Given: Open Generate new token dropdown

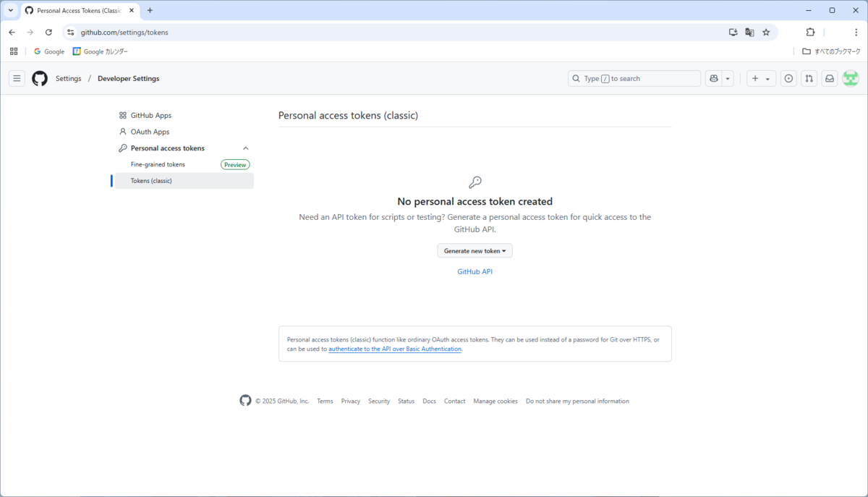Looking at the screenshot, I should pos(475,250).
